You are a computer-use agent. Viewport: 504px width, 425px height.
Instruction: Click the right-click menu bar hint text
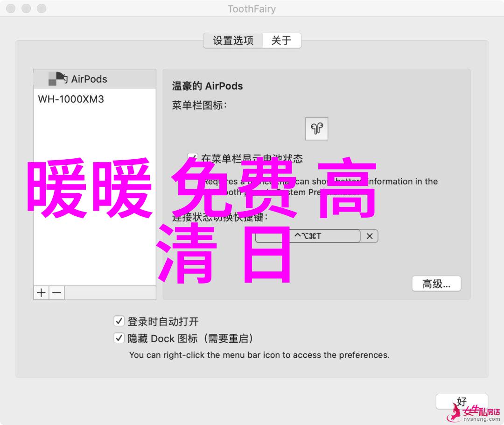[259, 355]
